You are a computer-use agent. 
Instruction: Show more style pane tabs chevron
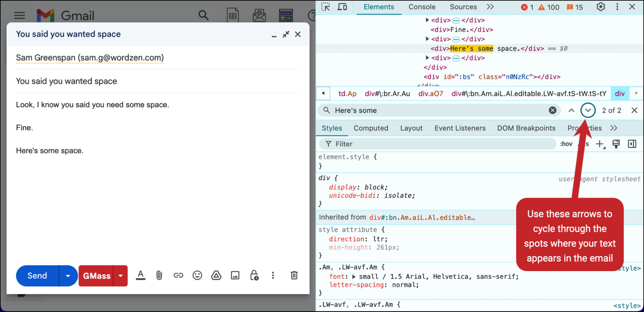click(x=614, y=128)
